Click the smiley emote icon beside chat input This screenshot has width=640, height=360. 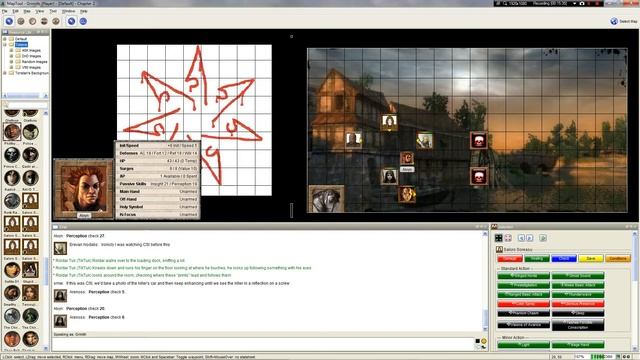tap(484, 341)
